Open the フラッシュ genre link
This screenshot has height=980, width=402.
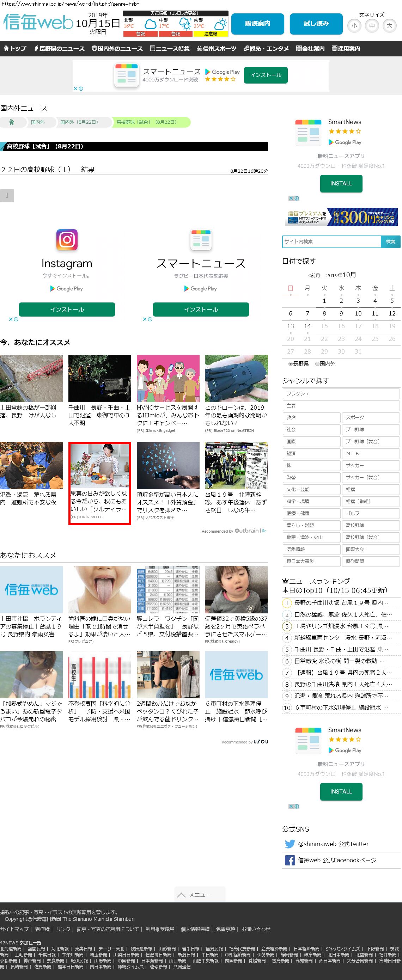click(341, 393)
